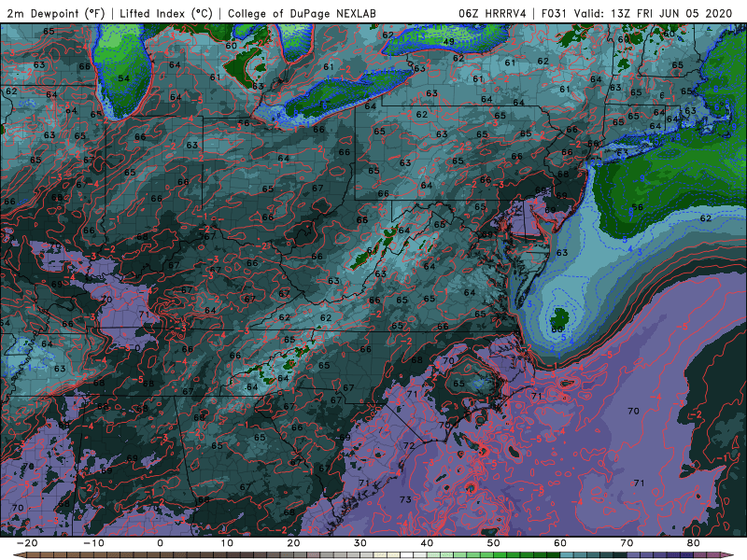Click the "Lifted Index (°C)" header label
Image resolution: width=747 pixels, height=560 pixels.
166,13
